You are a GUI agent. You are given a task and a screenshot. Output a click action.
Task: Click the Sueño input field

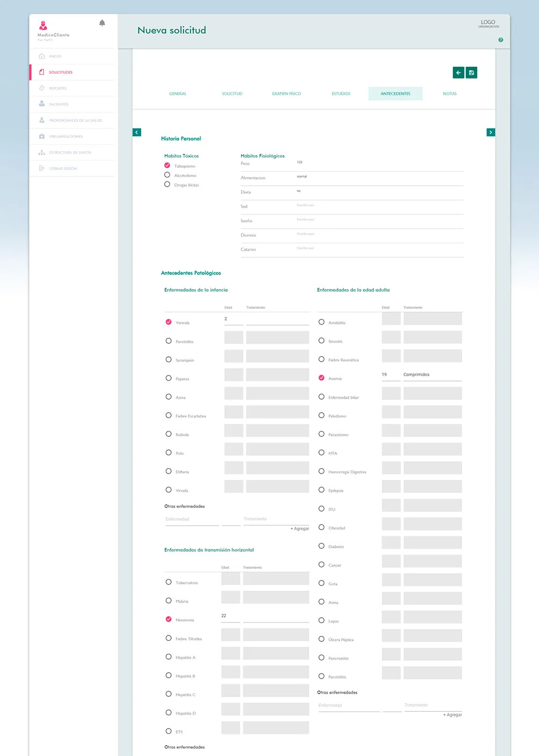coord(380,221)
